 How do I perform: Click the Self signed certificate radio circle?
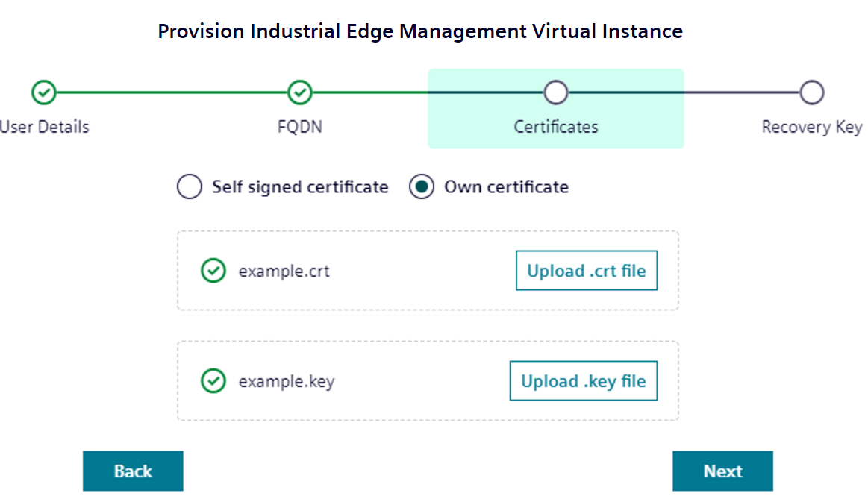pos(190,186)
